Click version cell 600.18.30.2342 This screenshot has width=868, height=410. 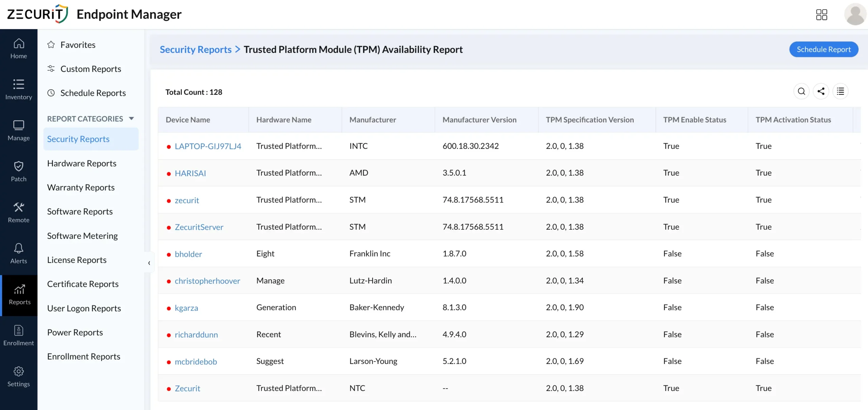(x=471, y=146)
